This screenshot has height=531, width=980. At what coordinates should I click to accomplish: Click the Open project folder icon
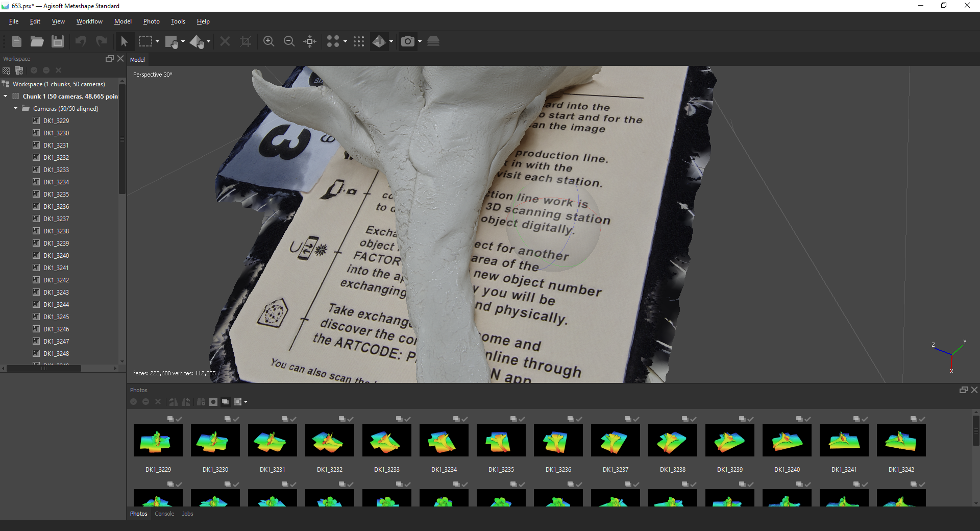click(x=37, y=41)
